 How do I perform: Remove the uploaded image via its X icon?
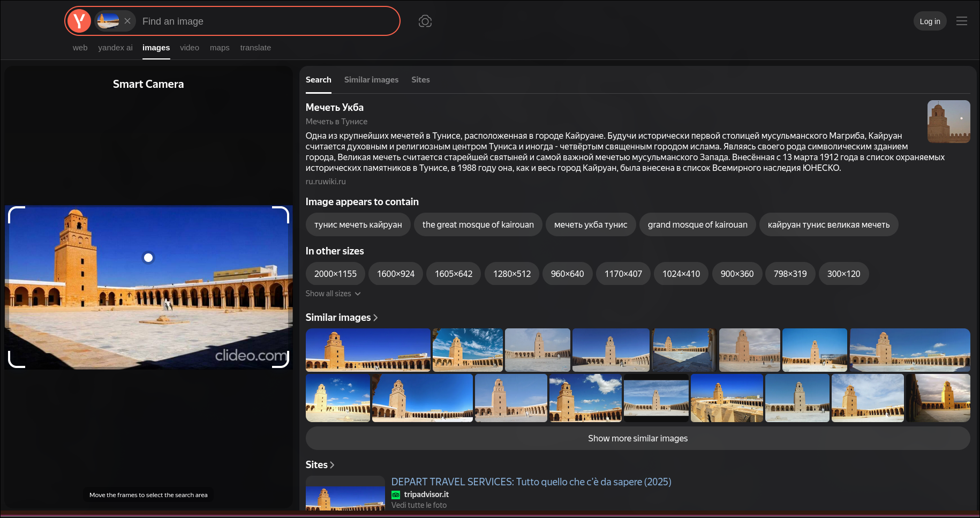pos(127,21)
